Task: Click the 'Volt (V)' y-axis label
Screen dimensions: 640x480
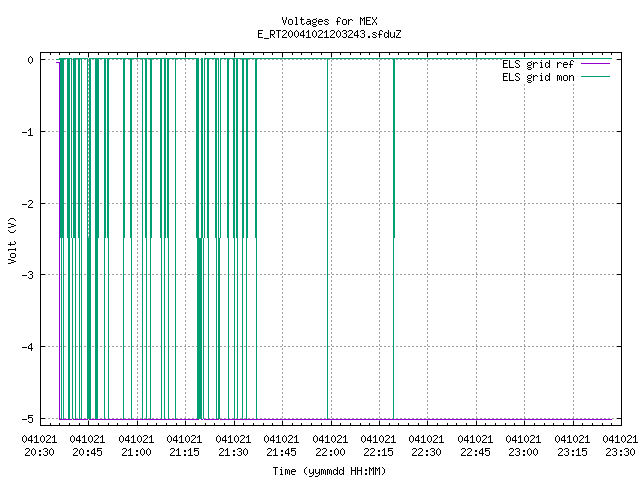Action: pyautogui.click(x=12, y=240)
